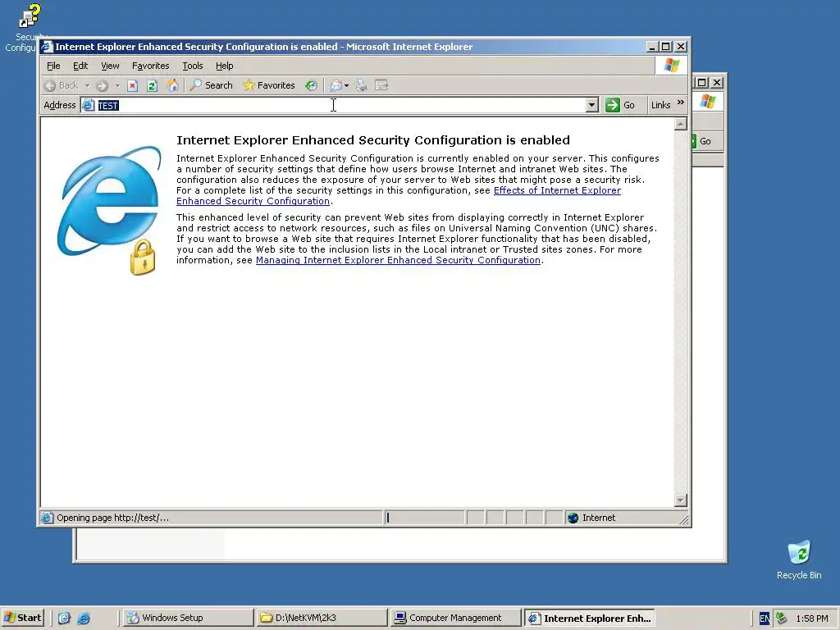Click the Show Desktop quick launch icon
The height and width of the screenshot is (630, 840).
click(64, 619)
